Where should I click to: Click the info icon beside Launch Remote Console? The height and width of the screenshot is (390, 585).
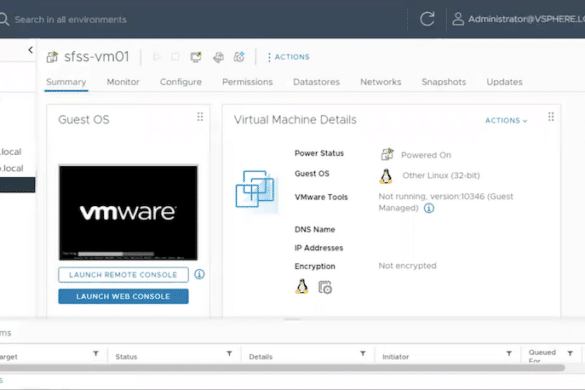[199, 274]
